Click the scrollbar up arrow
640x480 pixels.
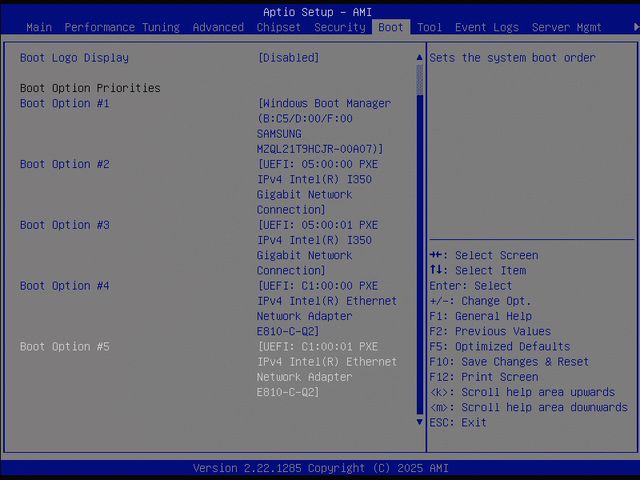click(419, 57)
